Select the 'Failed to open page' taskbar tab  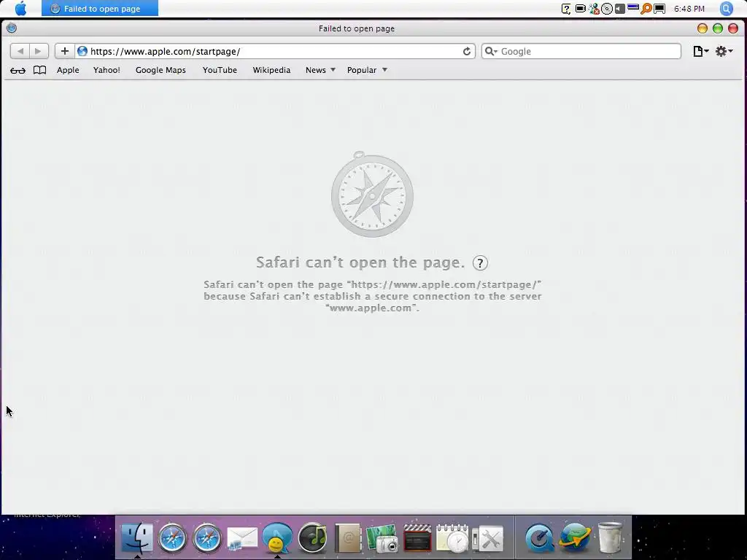click(x=99, y=9)
